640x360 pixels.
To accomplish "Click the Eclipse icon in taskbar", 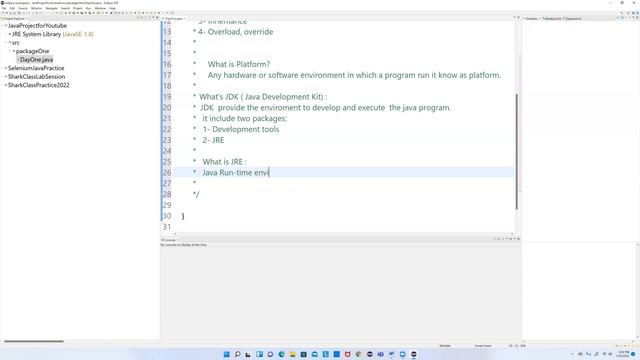I will [x=413, y=354].
